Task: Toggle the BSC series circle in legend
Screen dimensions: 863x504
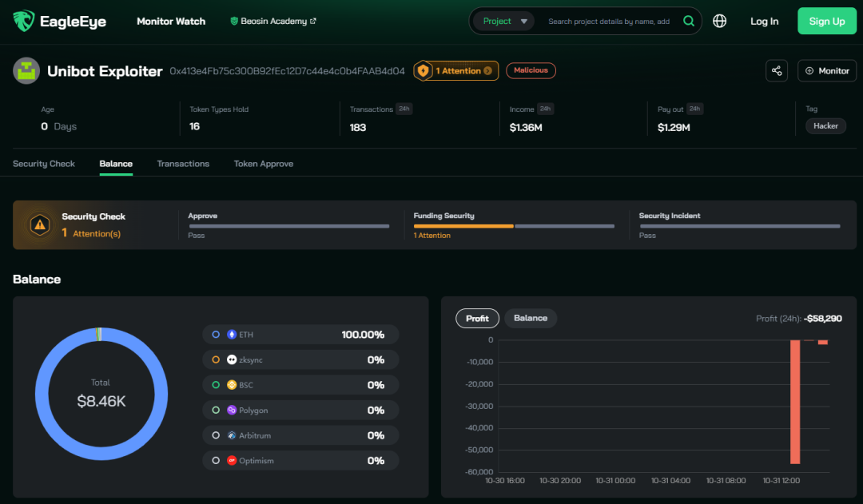Action: point(216,385)
